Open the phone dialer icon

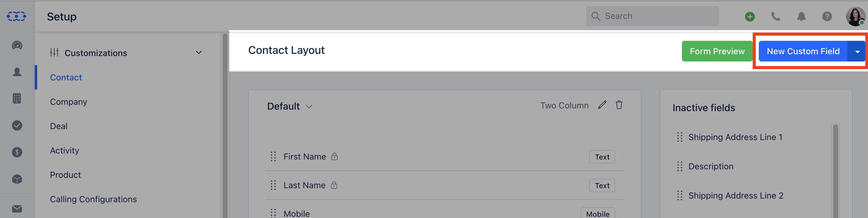click(x=776, y=16)
